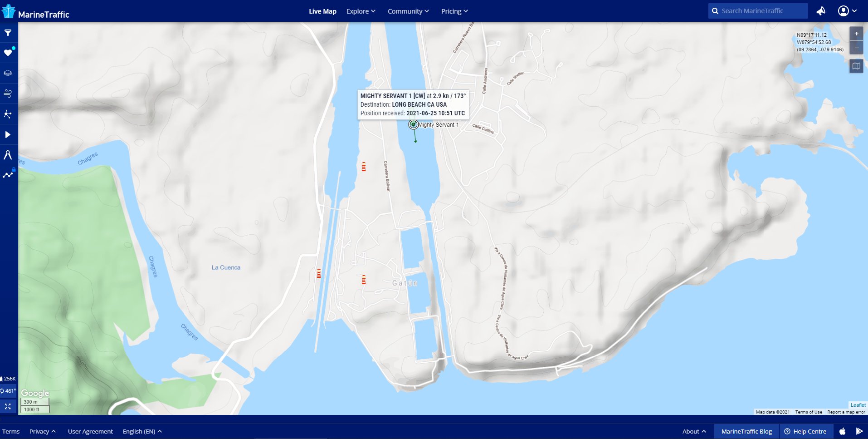Click the Gatún map label
The height and width of the screenshot is (439, 868).
tap(405, 283)
